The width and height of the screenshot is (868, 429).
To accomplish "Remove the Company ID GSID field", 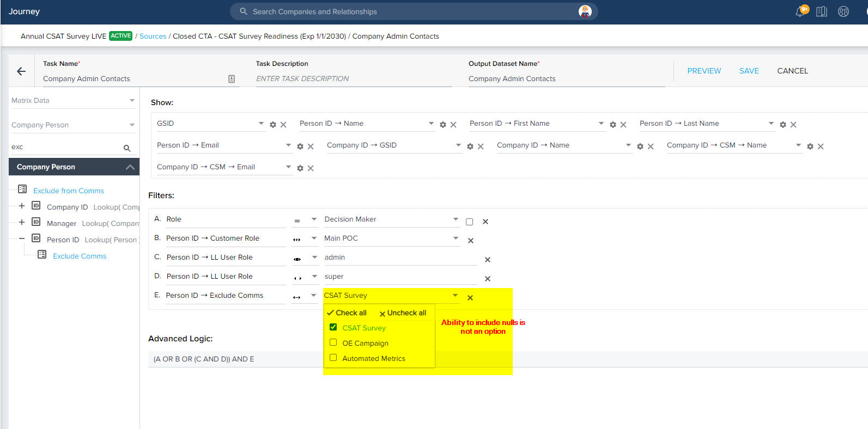I will 481,146.
